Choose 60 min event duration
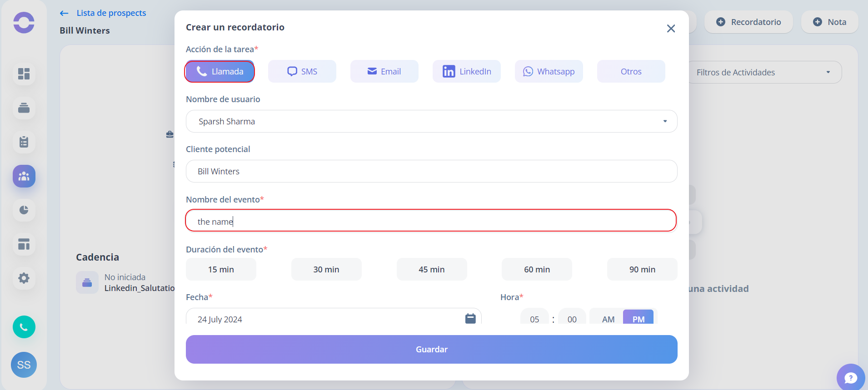Screen dimensions: 868x390 [x=537, y=269]
